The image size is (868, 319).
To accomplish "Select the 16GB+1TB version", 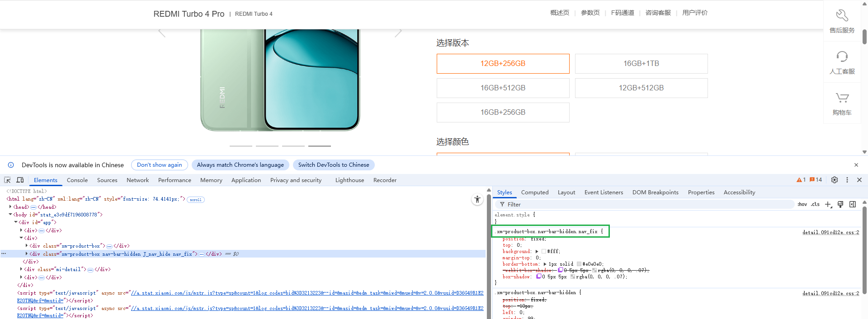I will click(x=641, y=64).
